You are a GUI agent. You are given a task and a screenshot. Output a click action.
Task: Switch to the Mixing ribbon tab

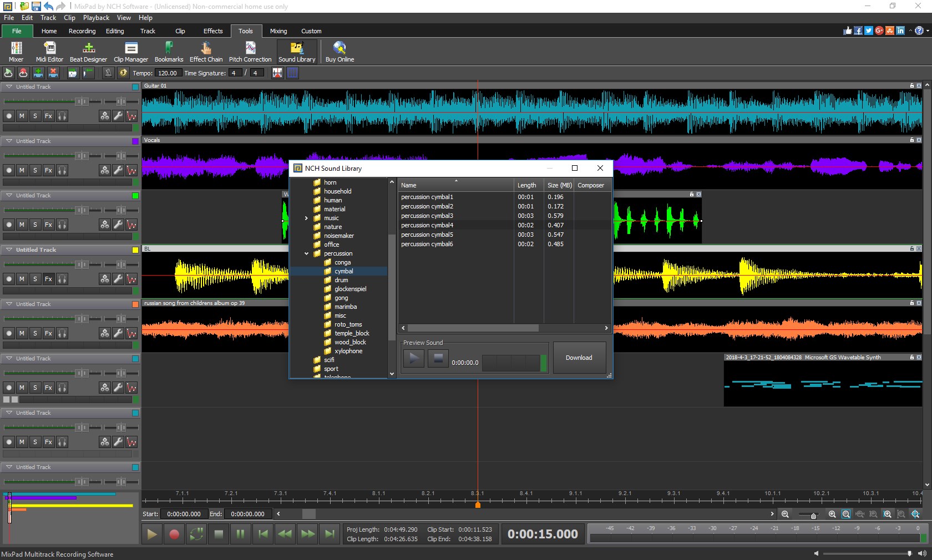278,31
